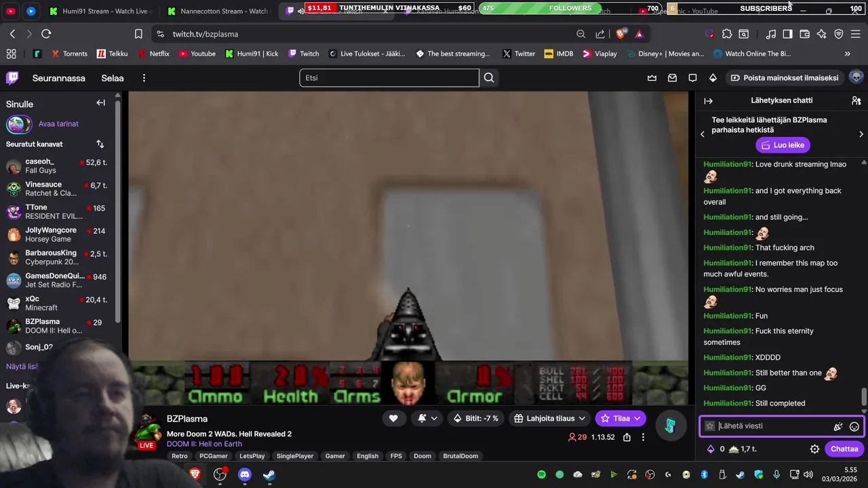This screenshot has height=488, width=868.
Task: Click the Bluetooth tray icon
Action: point(704,474)
